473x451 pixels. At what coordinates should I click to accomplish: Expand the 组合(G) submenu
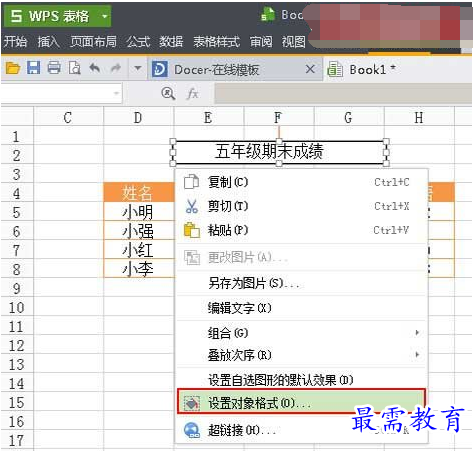point(301,333)
